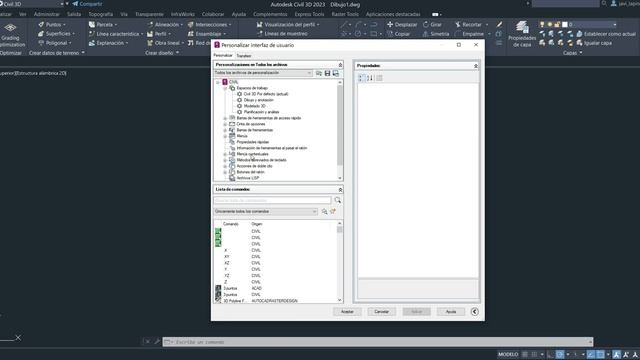The height and width of the screenshot is (360, 640).
Task: Click the create new command star icon
Action: [x=333, y=211]
